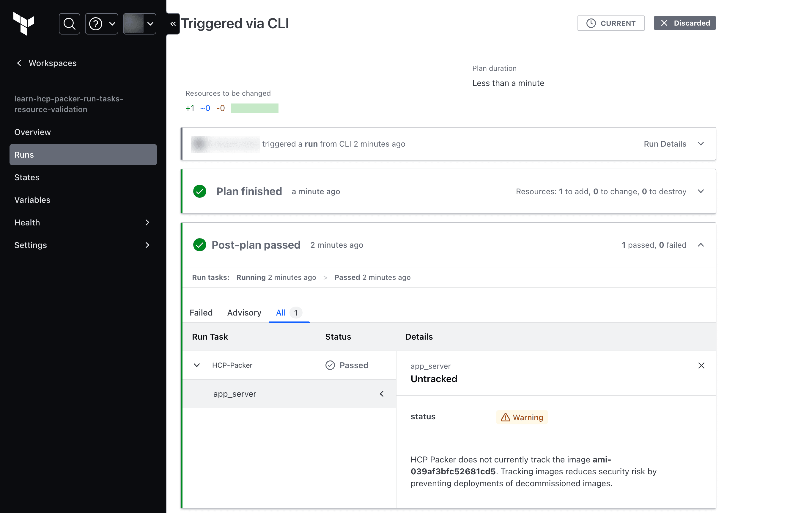Open the Variables workspace section
This screenshot has width=812, height=513.
(x=32, y=199)
